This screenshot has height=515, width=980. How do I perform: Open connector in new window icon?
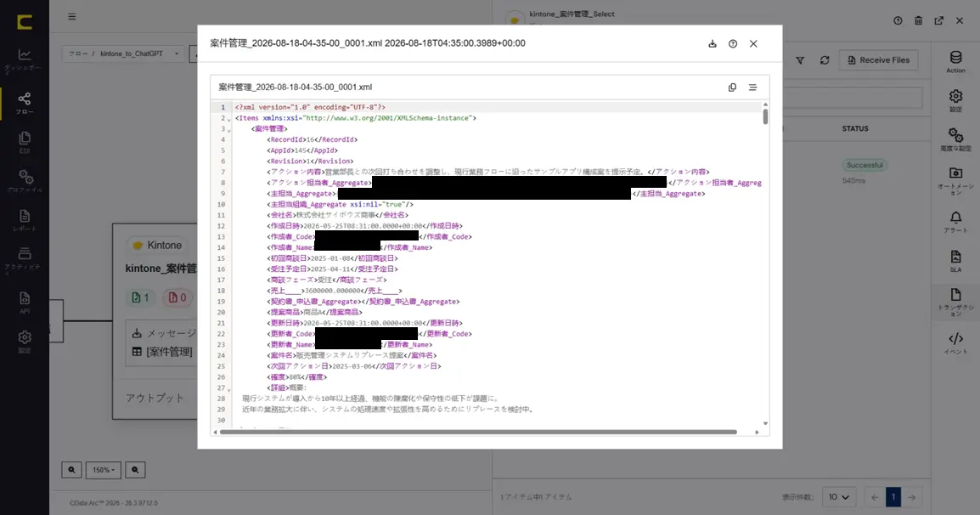pos(938,20)
